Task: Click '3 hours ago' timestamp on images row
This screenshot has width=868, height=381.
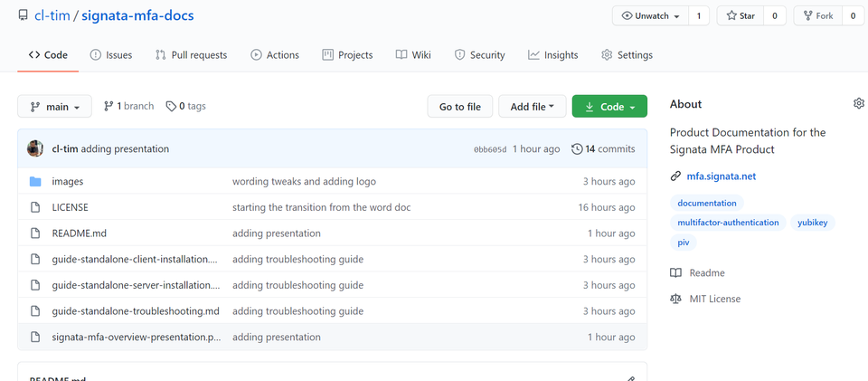Action: point(609,181)
